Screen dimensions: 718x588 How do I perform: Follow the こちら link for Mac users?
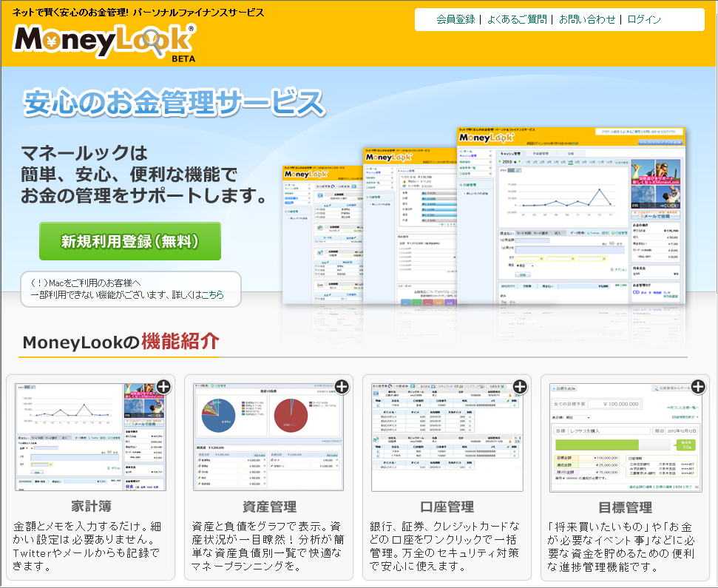pos(212,295)
